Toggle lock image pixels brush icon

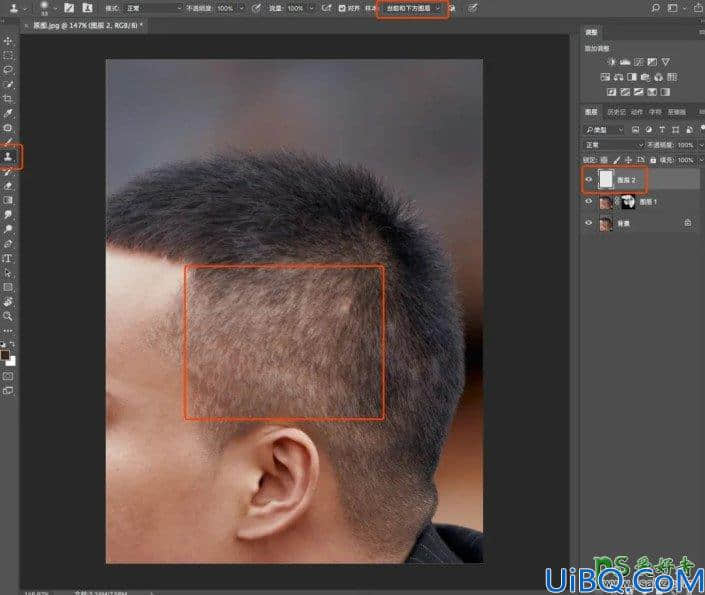click(616, 160)
